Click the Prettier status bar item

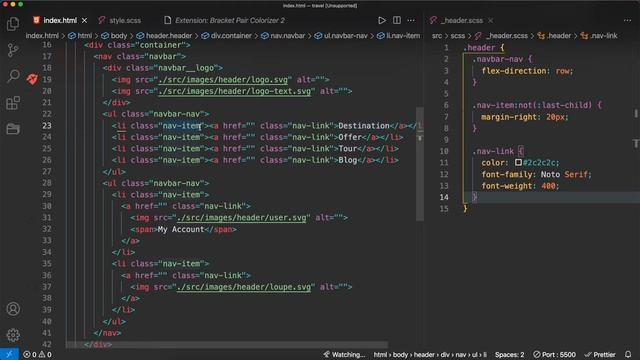pyautogui.click(x=600, y=354)
